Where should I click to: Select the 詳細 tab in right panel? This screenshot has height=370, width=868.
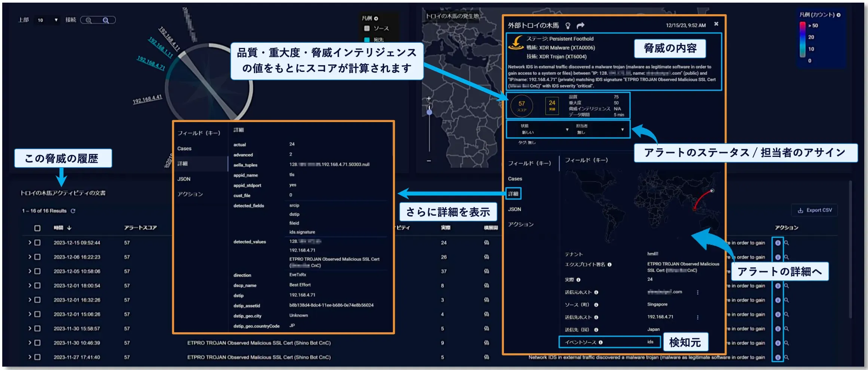513,194
